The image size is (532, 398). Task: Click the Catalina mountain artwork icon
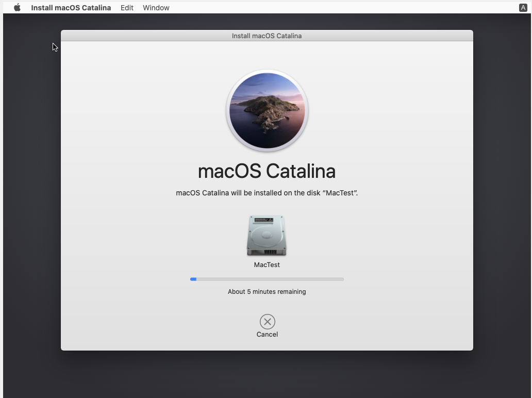pos(267,110)
